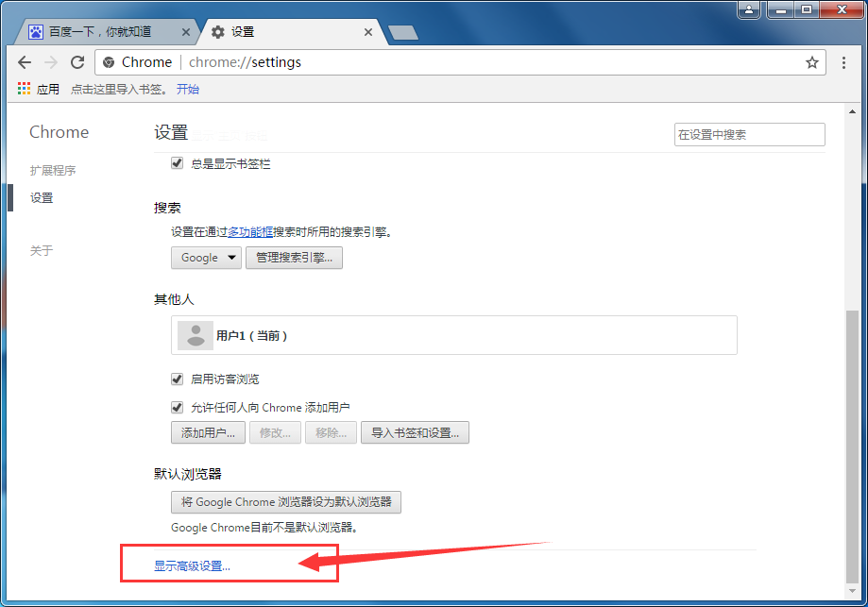Open 扩展程序 in the sidebar
Screen dimensions: 868x607
pos(53,171)
